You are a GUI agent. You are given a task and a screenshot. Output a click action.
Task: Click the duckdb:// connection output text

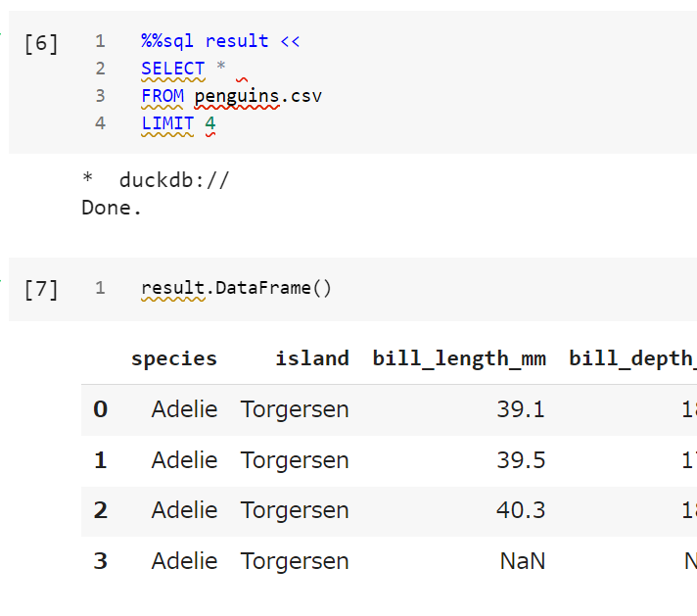click(174, 180)
